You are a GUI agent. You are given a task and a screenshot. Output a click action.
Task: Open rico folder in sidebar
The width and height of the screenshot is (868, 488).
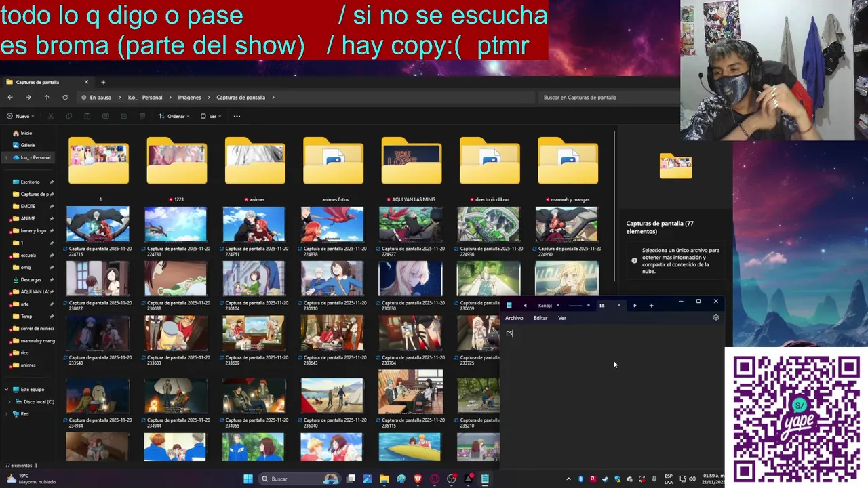click(x=24, y=352)
